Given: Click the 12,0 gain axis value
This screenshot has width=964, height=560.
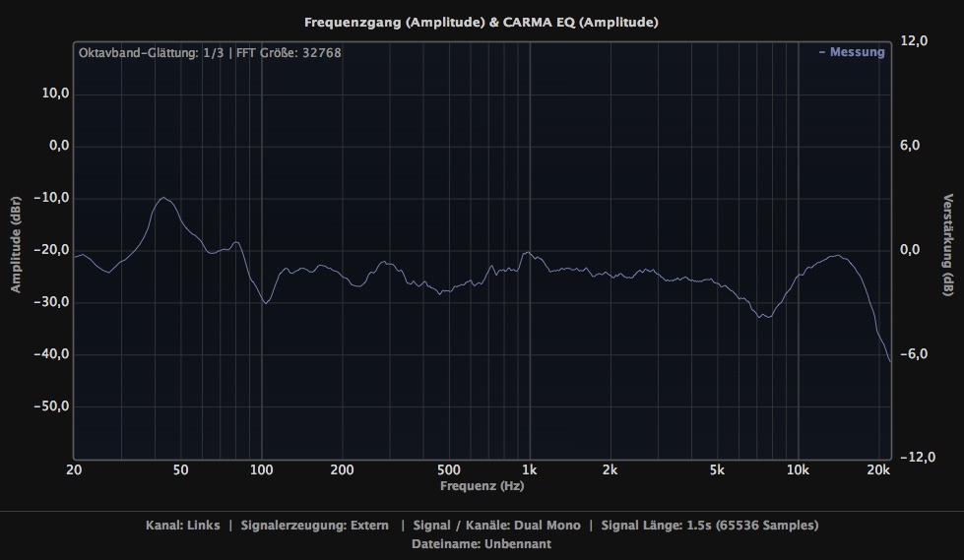Looking at the screenshot, I should (x=915, y=41).
